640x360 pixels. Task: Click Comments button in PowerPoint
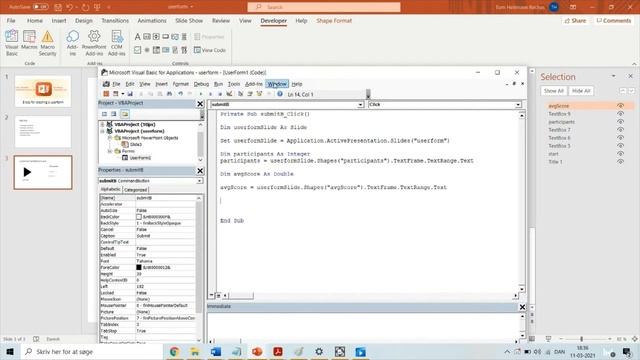click(613, 20)
